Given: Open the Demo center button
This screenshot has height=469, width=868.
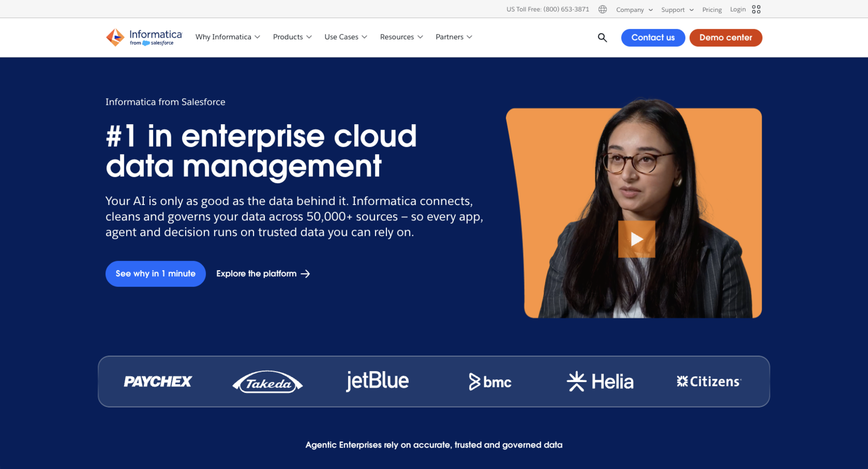Looking at the screenshot, I should point(726,37).
